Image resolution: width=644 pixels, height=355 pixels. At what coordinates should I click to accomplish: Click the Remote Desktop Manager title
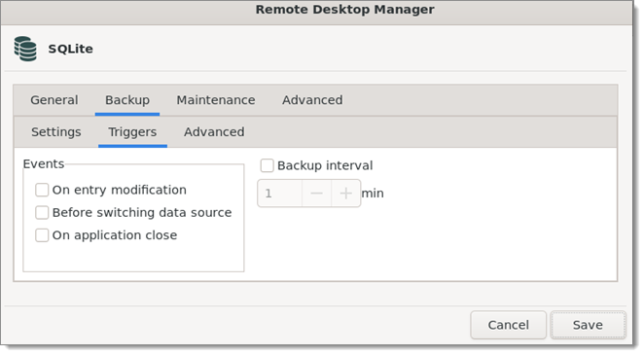344,10
